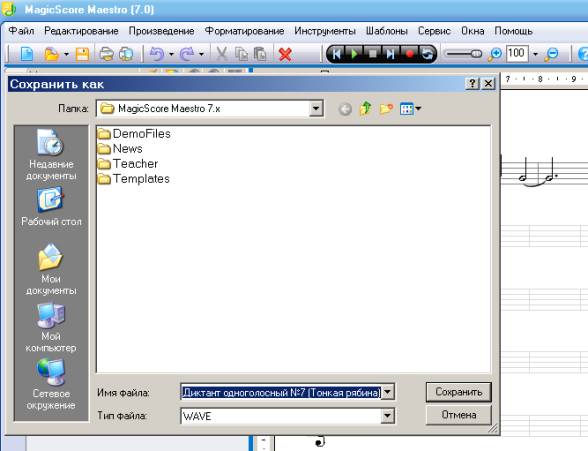Image resolution: width=588 pixels, height=451 pixels.
Task: Open the zoom percentage dropdown arrow
Action: [536, 55]
